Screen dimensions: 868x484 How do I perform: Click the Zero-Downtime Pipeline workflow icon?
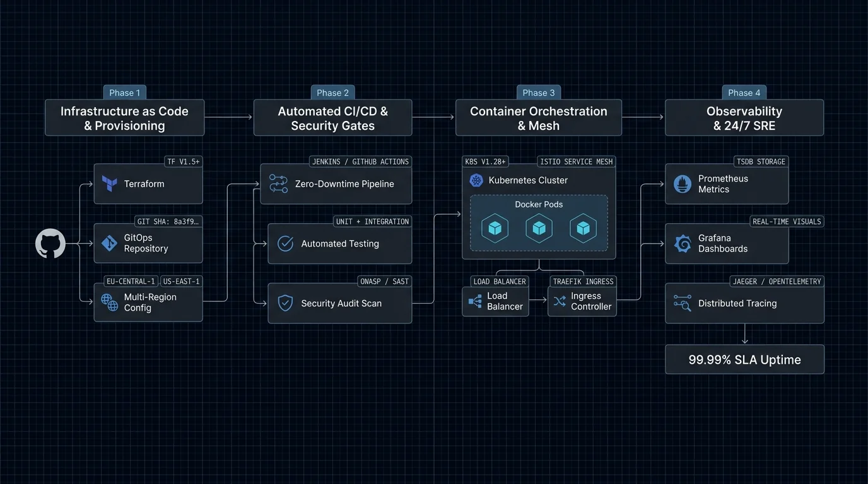click(278, 184)
